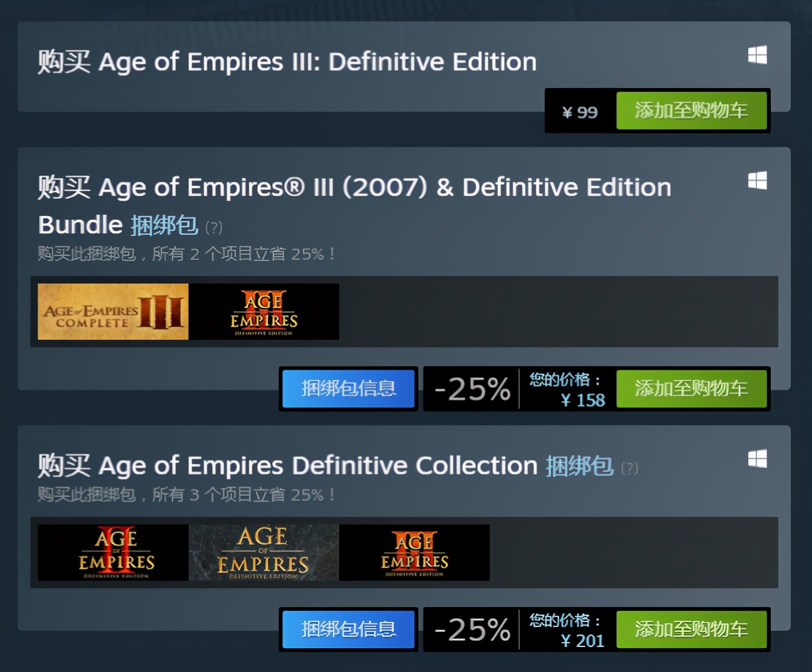Viewport: 812px width, 672px height.
Task: Click 捆绑包 link in Definitive Collection title
Action: tap(580, 466)
